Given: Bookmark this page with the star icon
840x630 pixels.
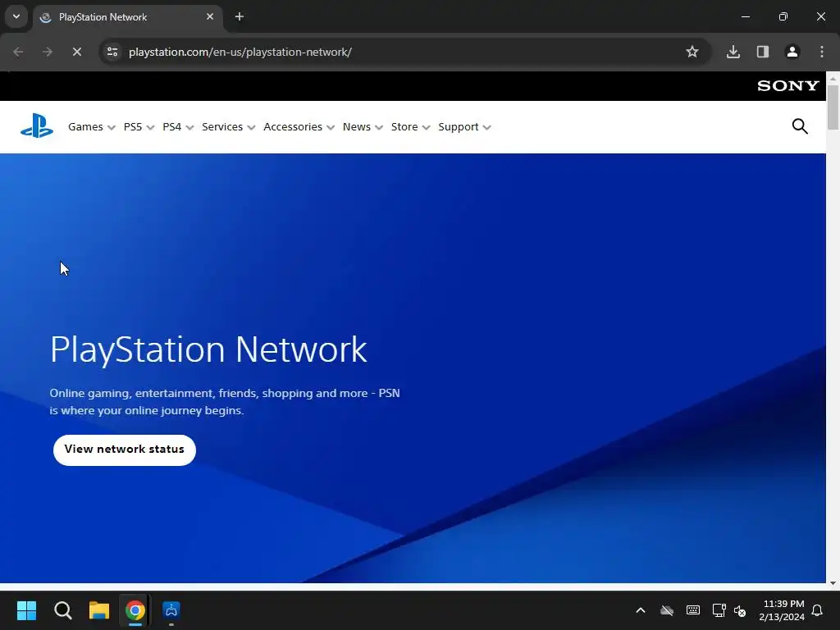Looking at the screenshot, I should [x=692, y=52].
